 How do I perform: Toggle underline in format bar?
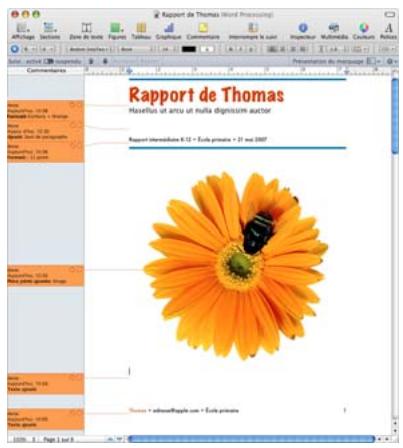pos(251,49)
